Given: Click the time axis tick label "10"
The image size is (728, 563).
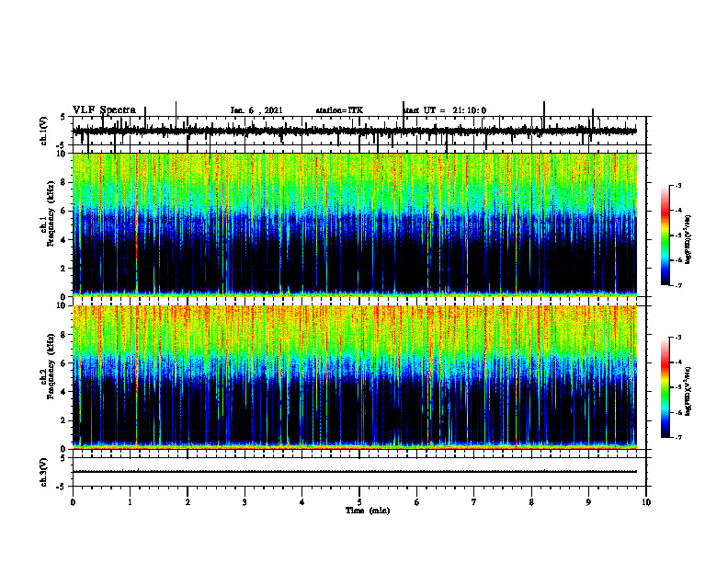Looking at the screenshot, I should pyautogui.click(x=646, y=502).
